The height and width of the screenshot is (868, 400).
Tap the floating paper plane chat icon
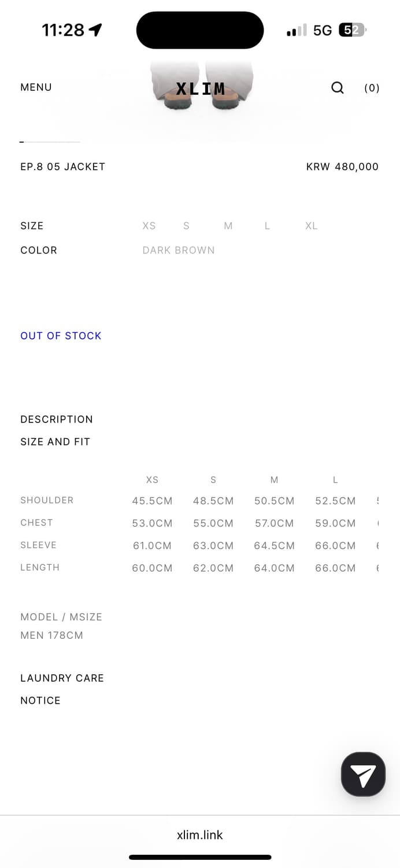pos(363,775)
